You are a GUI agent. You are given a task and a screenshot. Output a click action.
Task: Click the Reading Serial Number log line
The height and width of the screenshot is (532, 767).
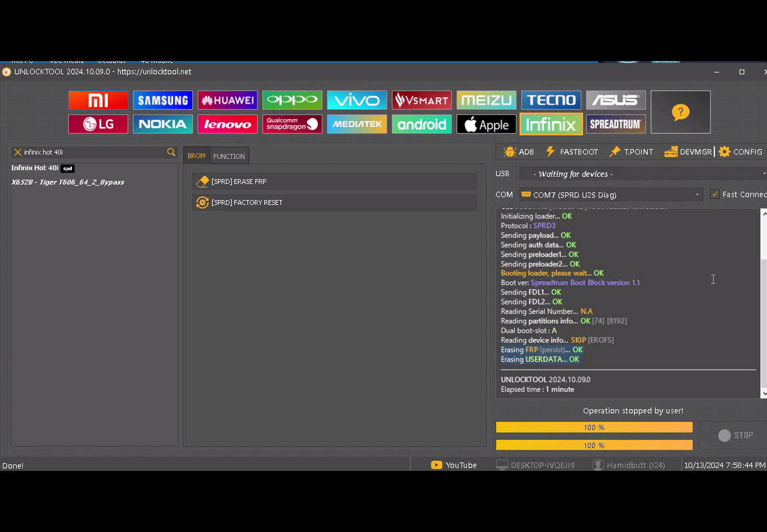pos(547,311)
